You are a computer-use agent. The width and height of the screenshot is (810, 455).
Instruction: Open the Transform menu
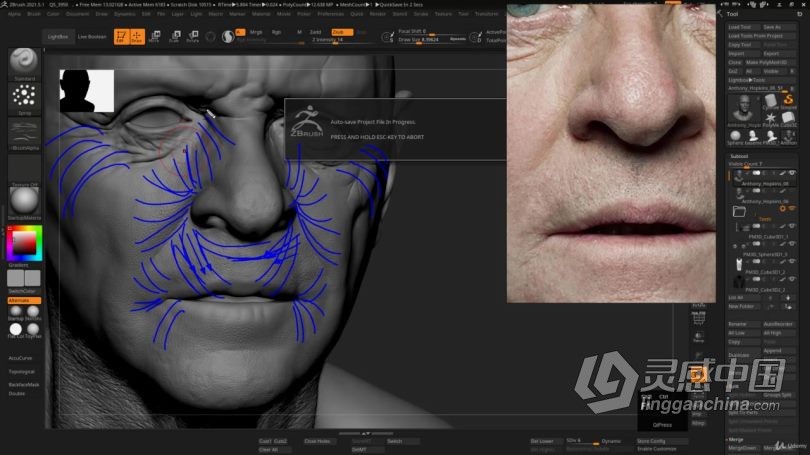(x=487, y=14)
